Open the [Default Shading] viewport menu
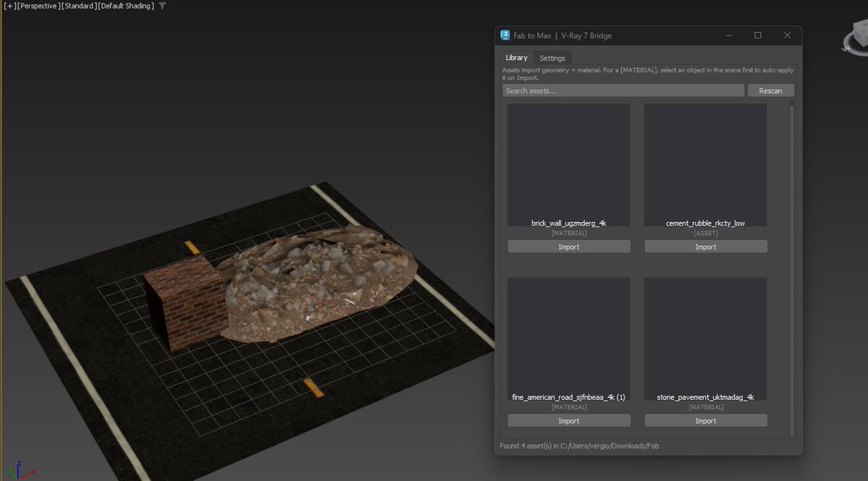Image resolution: width=868 pixels, height=481 pixels. click(x=125, y=6)
